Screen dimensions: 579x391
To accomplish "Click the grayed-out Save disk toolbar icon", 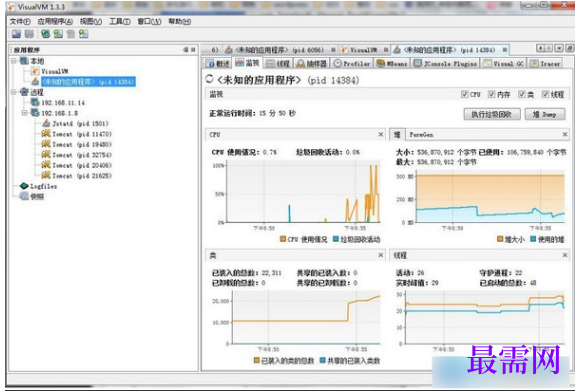I will click(29, 34).
